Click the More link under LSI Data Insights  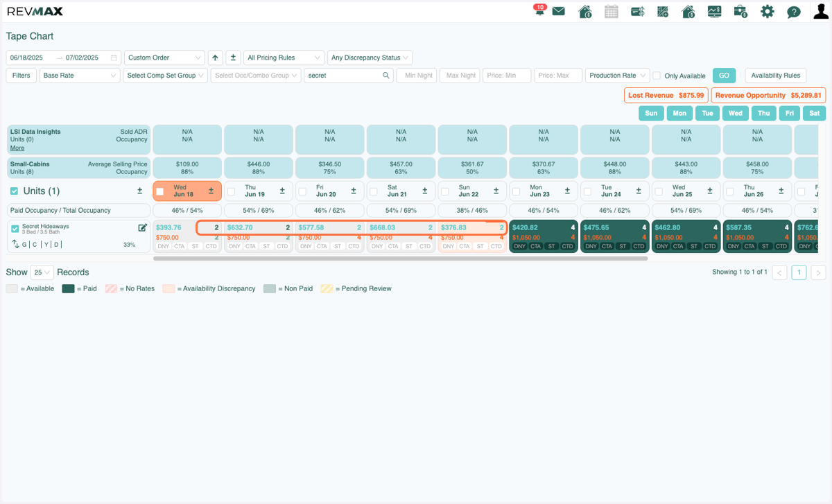17,148
